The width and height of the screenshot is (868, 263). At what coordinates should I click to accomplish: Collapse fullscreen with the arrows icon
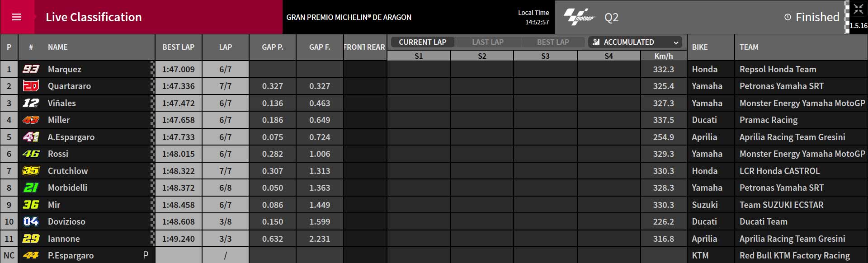point(859,9)
